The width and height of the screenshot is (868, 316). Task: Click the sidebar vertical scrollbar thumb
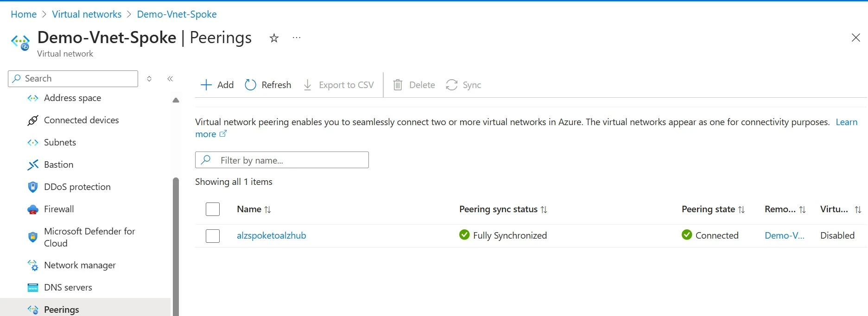(x=176, y=246)
